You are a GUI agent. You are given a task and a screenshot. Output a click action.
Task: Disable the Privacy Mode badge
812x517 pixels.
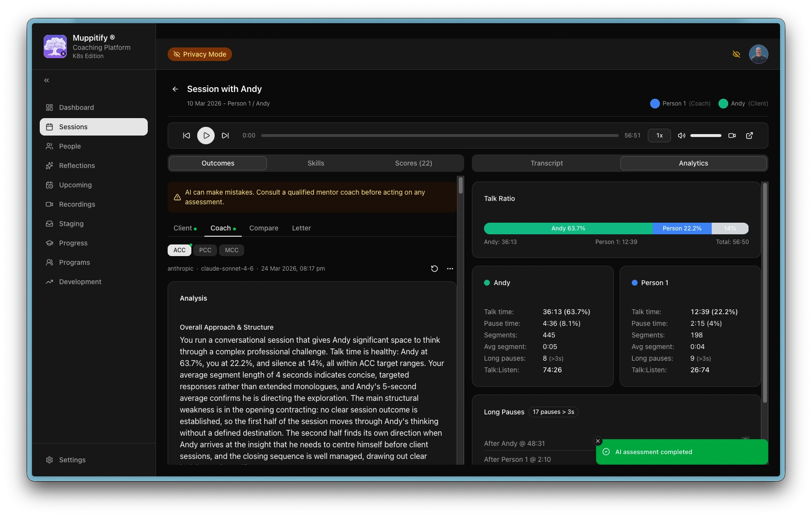click(200, 54)
